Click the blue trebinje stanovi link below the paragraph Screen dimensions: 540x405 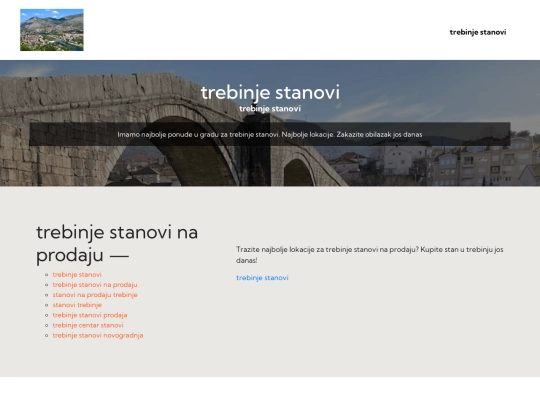pos(262,278)
